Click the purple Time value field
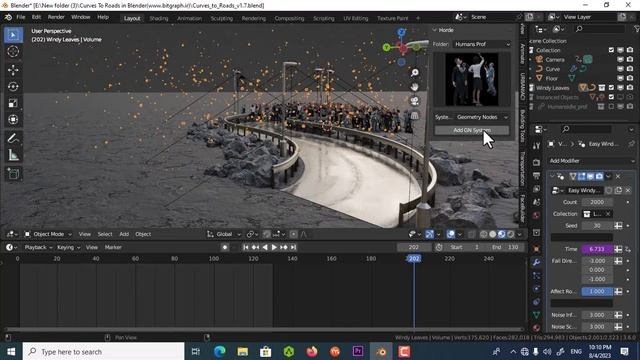Screen dimensions: 640x360 [597, 249]
